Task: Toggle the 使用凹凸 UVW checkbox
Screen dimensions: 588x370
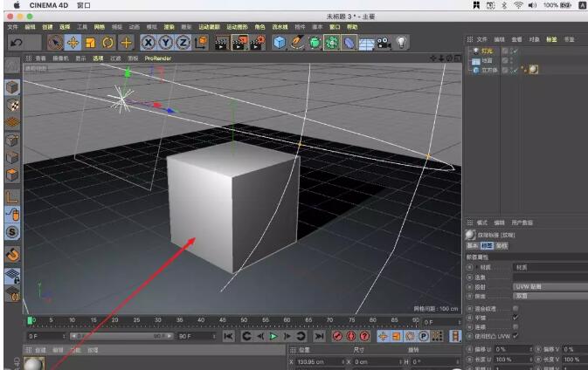Action: (515, 336)
